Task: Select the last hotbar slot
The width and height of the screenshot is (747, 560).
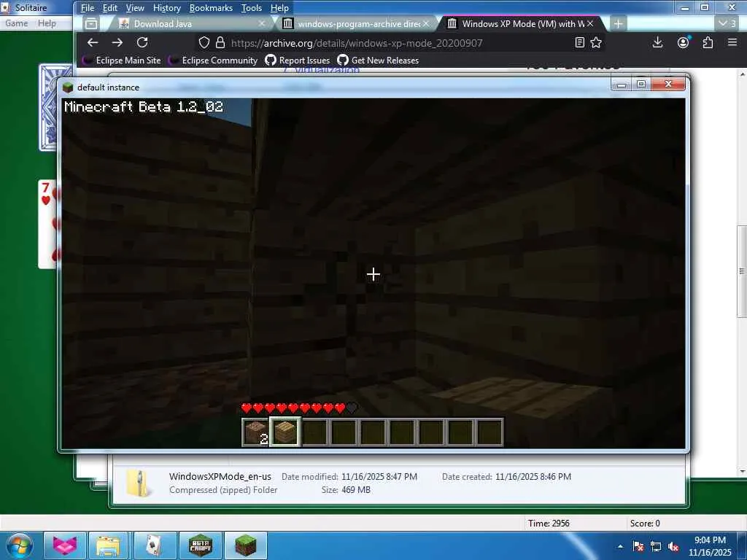Action: tap(489, 432)
